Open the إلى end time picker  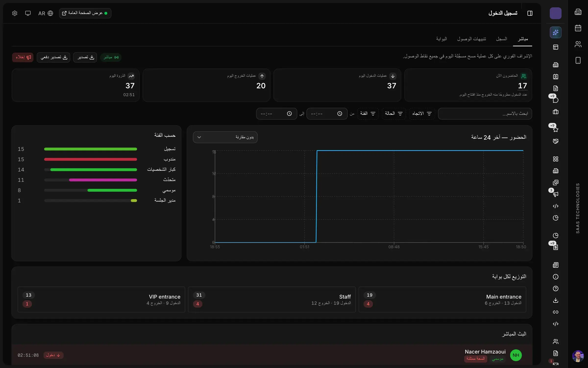pyautogui.click(x=277, y=114)
